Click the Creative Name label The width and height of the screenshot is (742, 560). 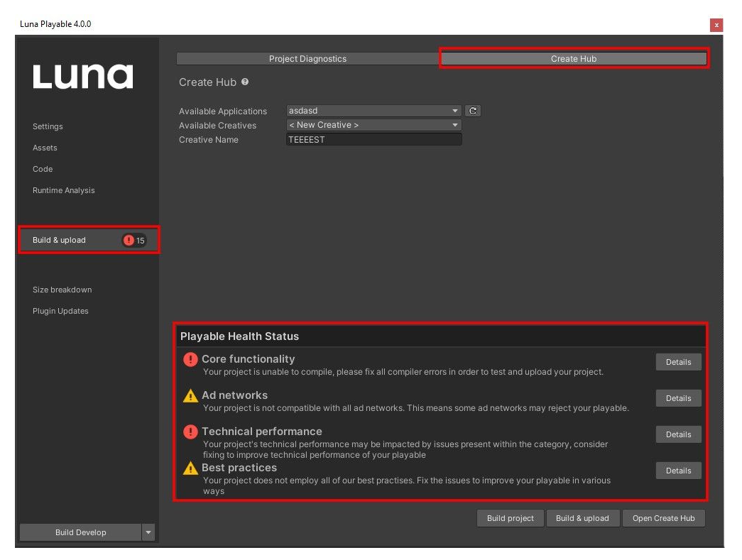click(x=209, y=140)
